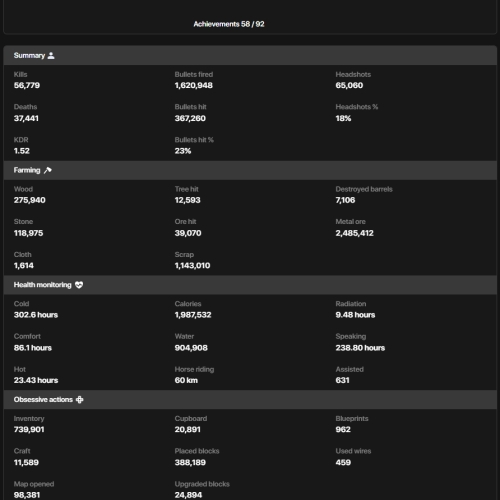Select the KDR value 1.52
The width and height of the screenshot is (500, 500).
tap(22, 151)
